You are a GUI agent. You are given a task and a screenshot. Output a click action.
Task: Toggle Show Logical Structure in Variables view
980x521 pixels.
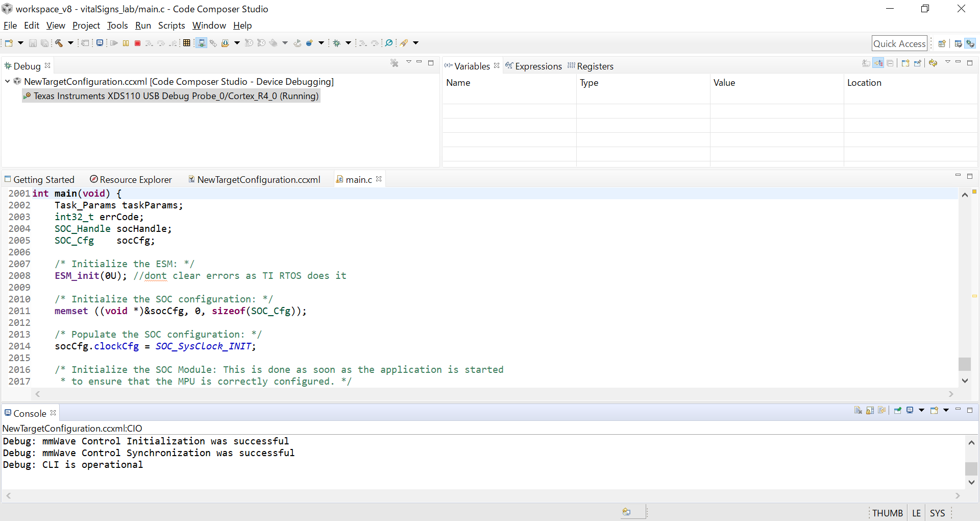[878, 63]
